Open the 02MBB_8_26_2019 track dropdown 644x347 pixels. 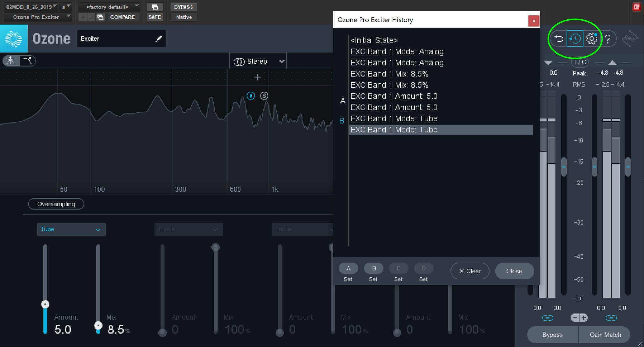pos(30,7)
